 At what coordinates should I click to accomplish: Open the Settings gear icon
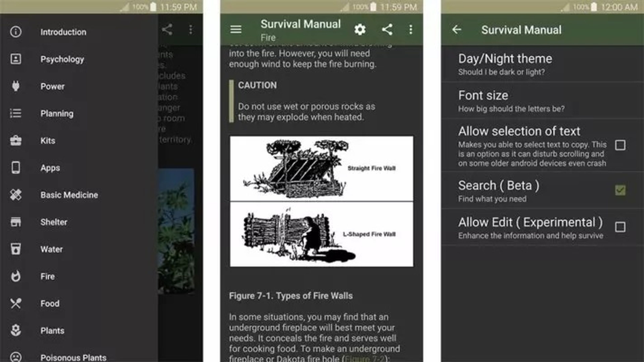[360, 30]
